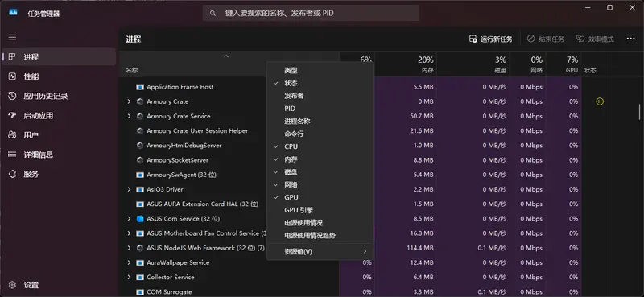Expand ASUS NodeJS Web Framework group

[x=129, y=248]
